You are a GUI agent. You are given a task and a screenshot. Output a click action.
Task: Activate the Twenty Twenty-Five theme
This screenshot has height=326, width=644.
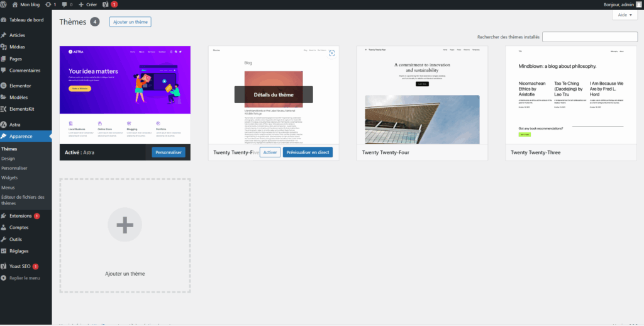[270, 152]
